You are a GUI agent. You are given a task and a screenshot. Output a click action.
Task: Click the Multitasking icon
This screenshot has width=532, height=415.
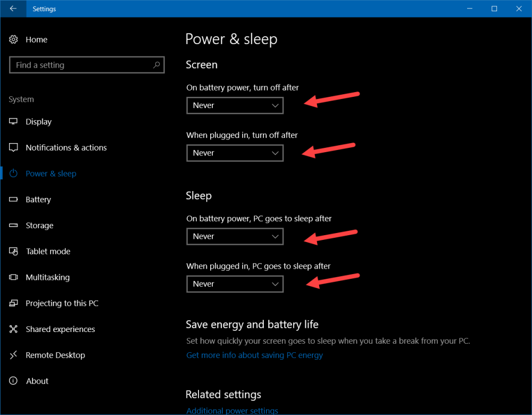[13, 277]
